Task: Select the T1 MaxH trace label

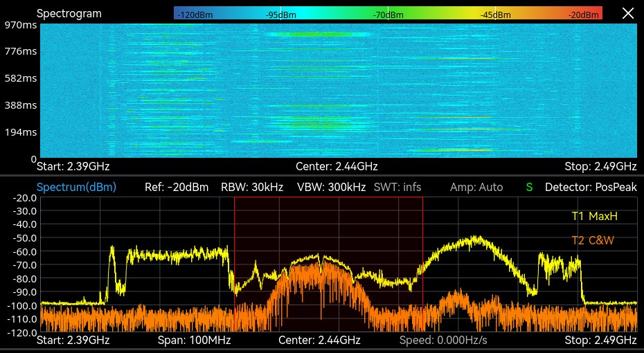Action: [595, 216]
